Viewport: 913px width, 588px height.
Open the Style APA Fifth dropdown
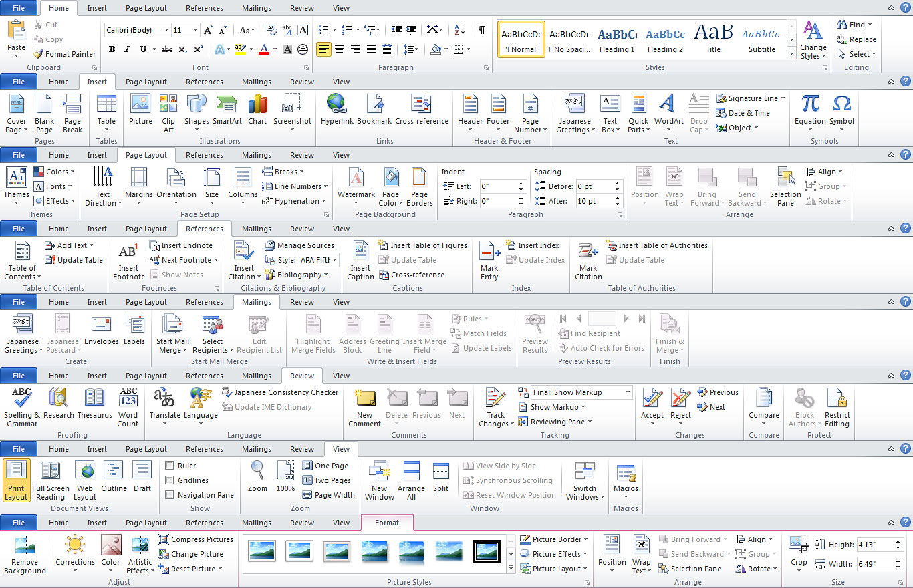[334, 260]
